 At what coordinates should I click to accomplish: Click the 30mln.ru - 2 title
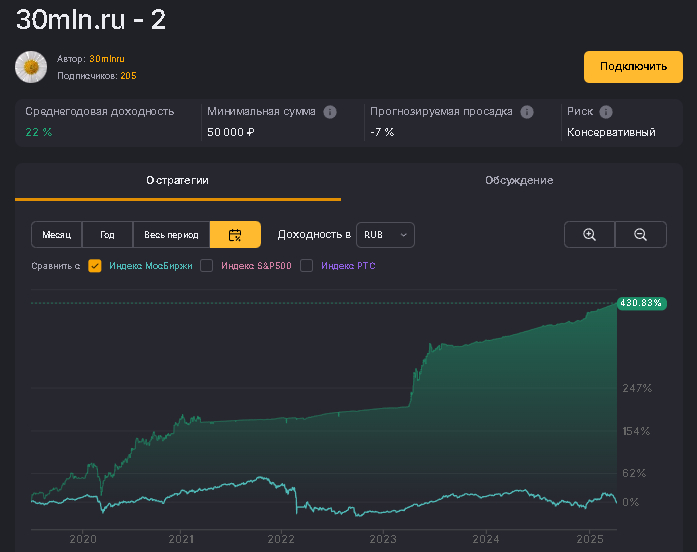[91, 20]
